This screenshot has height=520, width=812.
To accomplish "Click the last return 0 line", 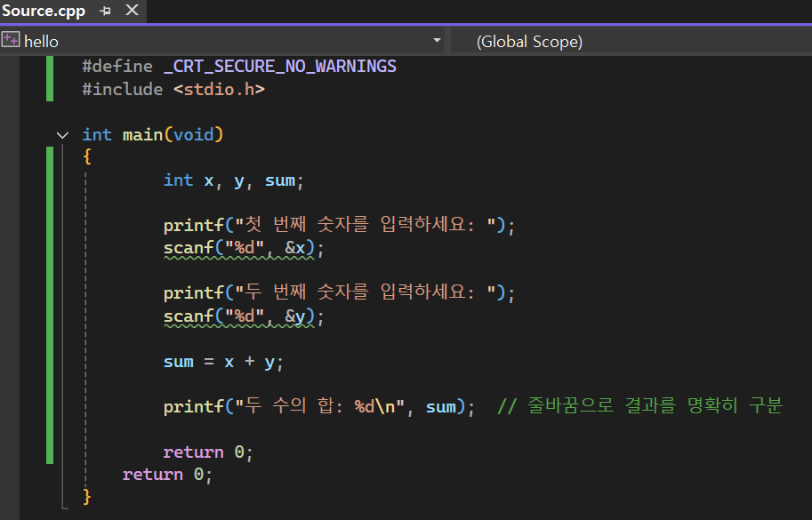I will pos(167,475).
